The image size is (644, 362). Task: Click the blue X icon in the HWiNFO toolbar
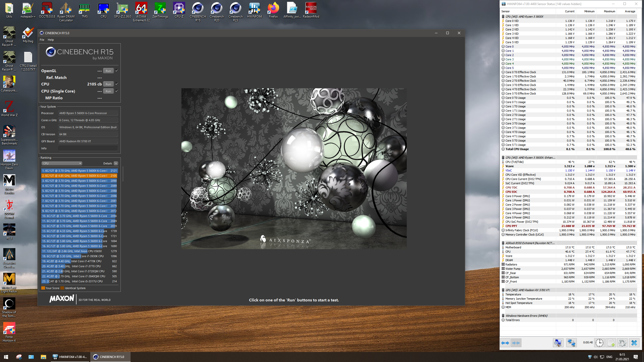[634, 343]
